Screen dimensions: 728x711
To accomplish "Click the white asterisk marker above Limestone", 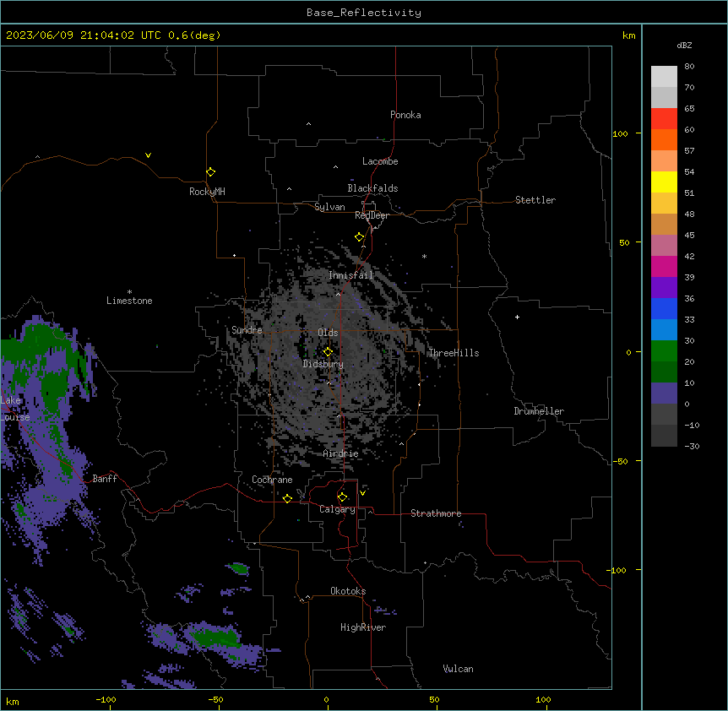I will pos(129,292).
